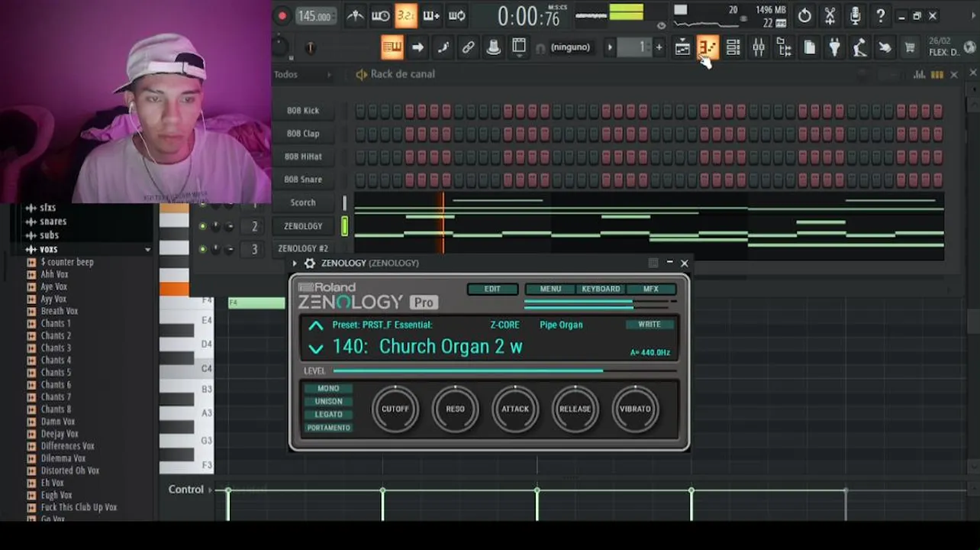Viewport: 980px width, 550px height.
Task: Toggle MONO mode in ZENOLOGY
Action: pos(328,388)
